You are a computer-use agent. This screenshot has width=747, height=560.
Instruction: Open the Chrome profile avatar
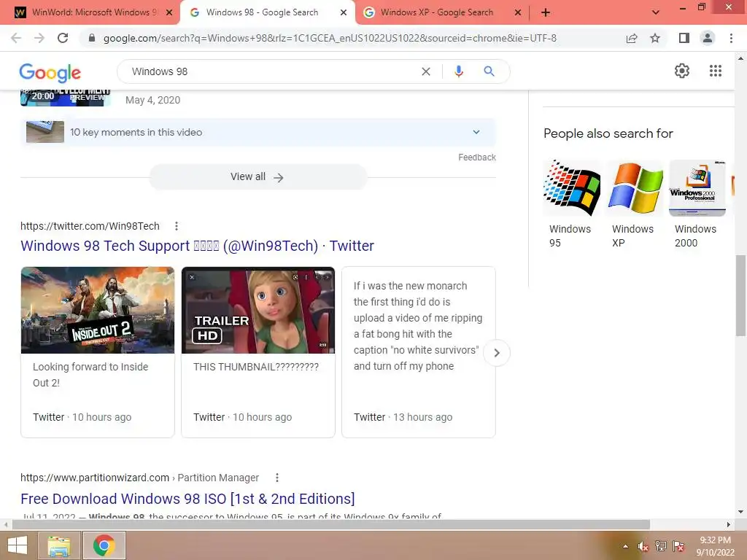click(708, 38)
